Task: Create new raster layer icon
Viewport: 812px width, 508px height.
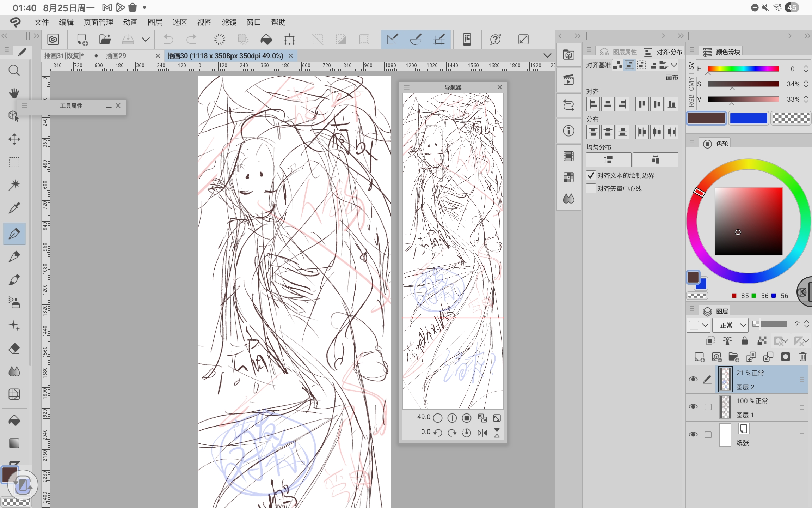Action: (699, 357)
